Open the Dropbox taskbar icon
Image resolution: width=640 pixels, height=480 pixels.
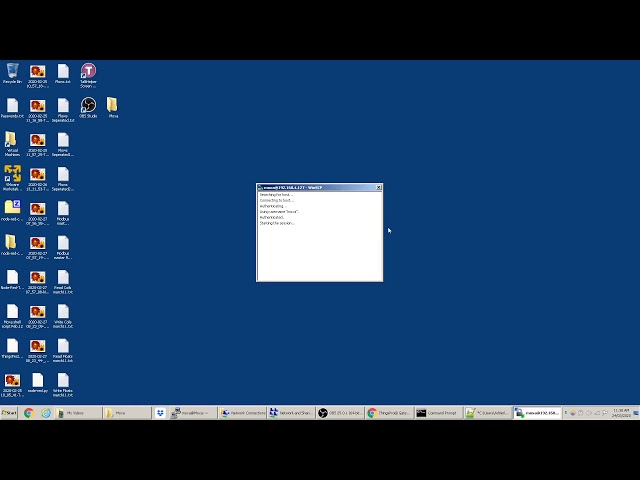tap(160, 413)
